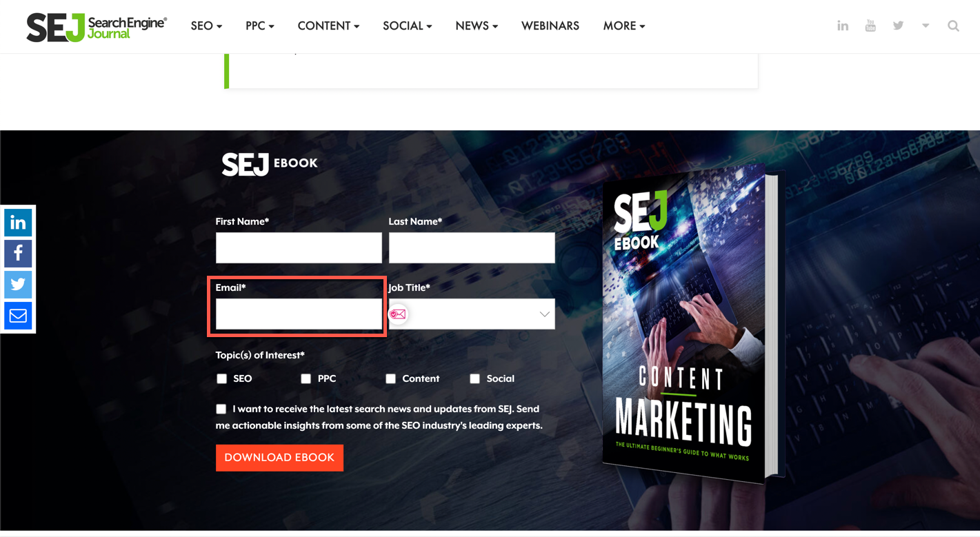Share via Twitter sidebar icon
This screenshot has height=537, width=980.
[18, 285]
